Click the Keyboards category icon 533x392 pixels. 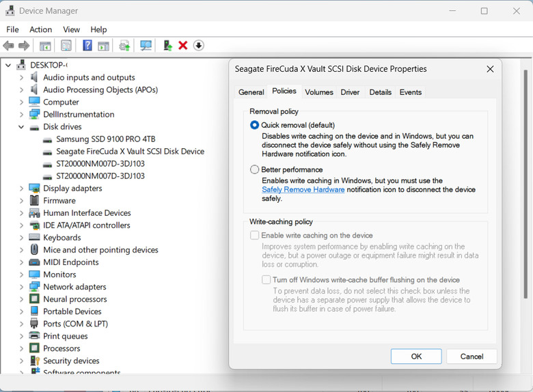(x=34, y=237)
